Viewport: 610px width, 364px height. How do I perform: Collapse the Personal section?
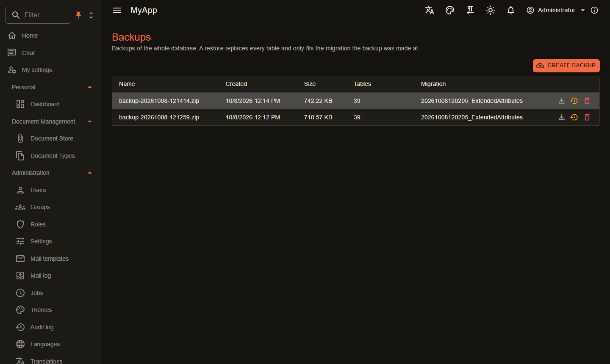51,87
